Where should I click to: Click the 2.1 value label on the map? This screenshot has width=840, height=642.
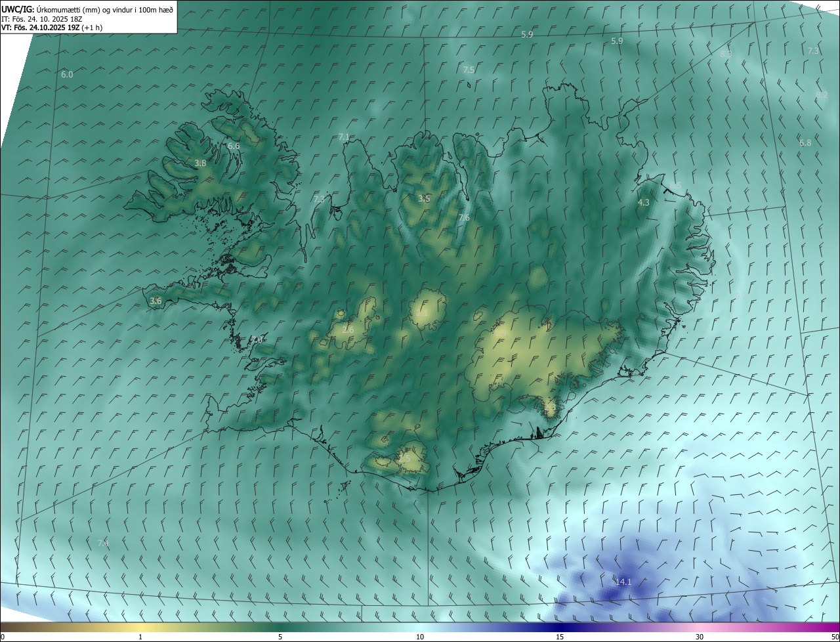coord(422,314)
